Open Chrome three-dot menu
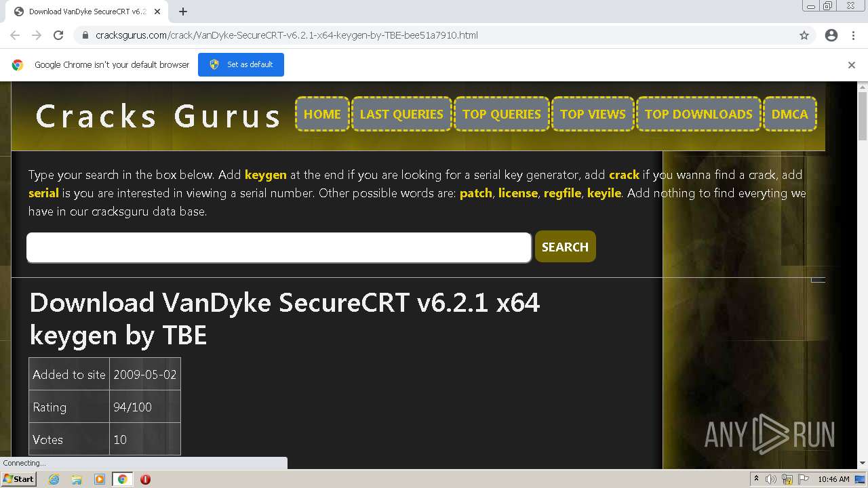Image resolution: width=868 pixels, height=488 pixels. click(853, 35)
